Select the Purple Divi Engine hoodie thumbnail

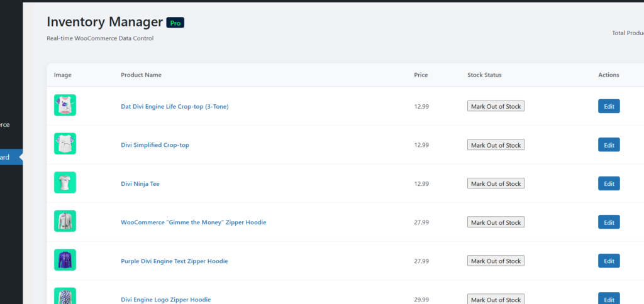point(65,260)
